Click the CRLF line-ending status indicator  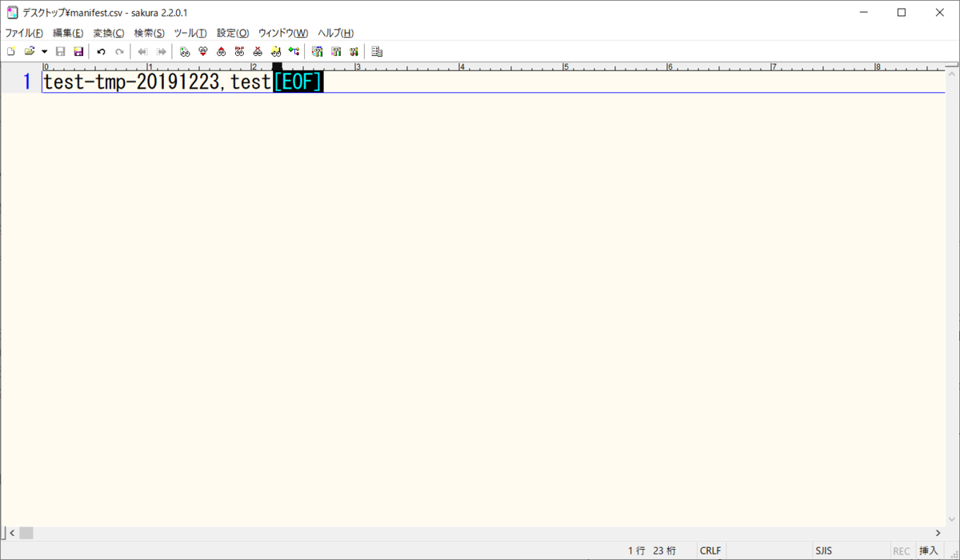(710, 550)
